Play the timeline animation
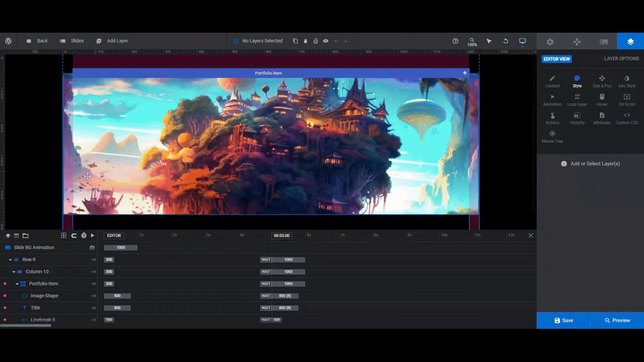The width and height of the screenshot is (644, 362). click(93, 235)
